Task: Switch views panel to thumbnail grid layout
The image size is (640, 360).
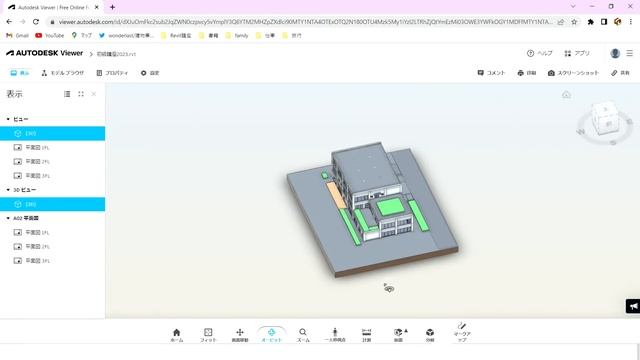Action: (81, 94)
